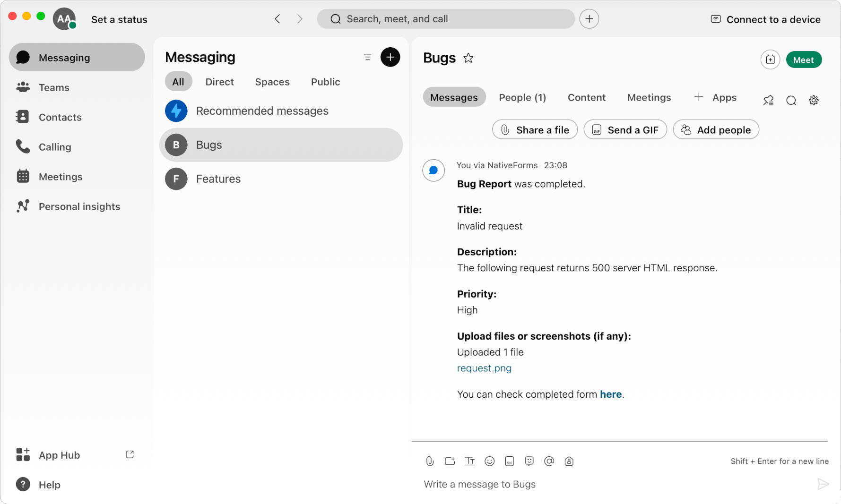The height and width of the screenshot is (504, 841).
Task: Open the message list filter icon
Action: 367,57
